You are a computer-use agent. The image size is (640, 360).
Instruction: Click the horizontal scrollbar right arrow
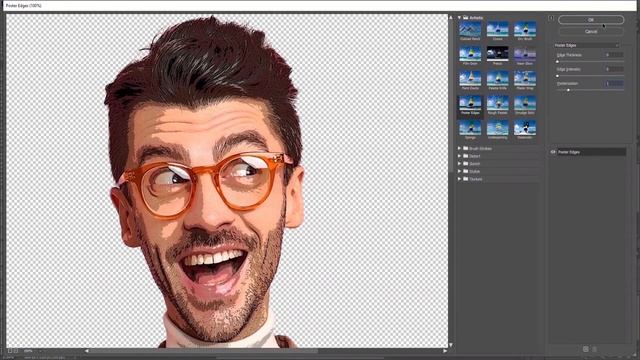click(445, 351)
